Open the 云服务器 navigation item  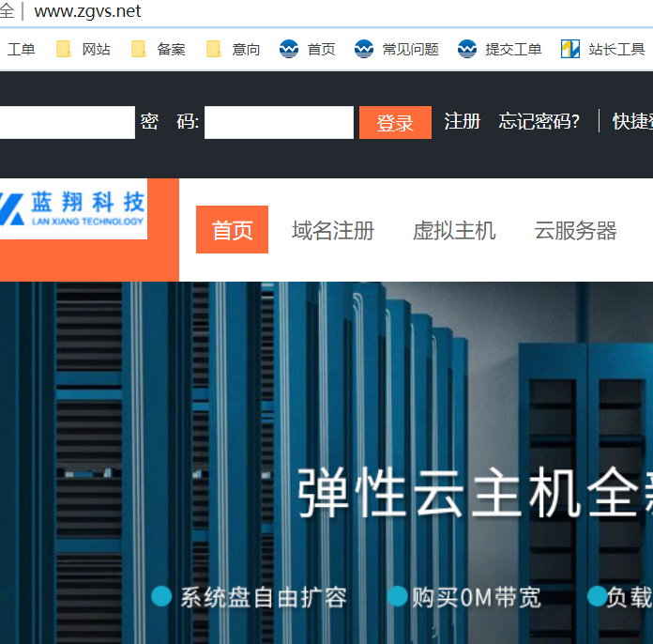[575, 231]
